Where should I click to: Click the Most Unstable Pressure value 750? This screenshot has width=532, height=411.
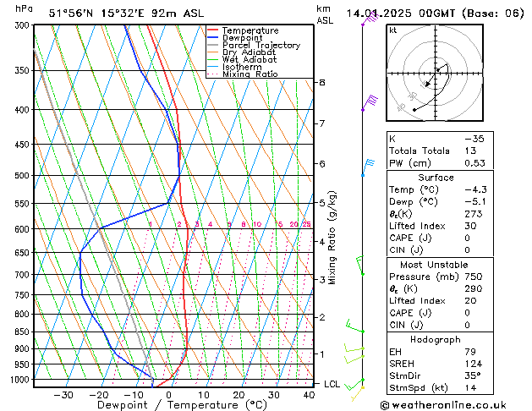coord(474,277)
